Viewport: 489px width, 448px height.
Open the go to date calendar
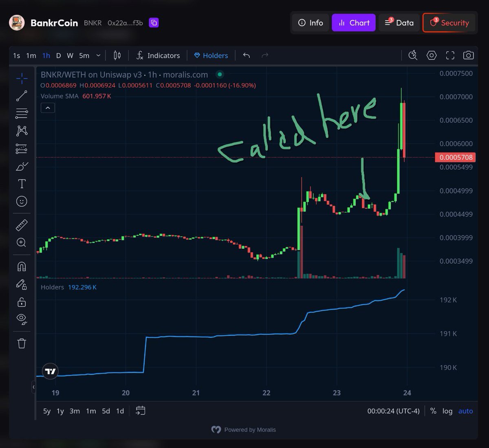[x=140, y=411]
